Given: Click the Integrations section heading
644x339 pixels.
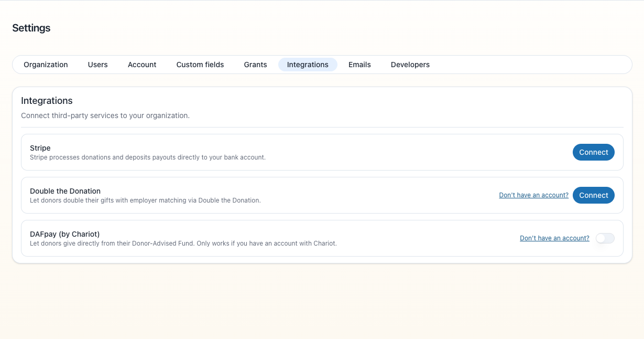Looking at the screenshot, I should [47, 101].
